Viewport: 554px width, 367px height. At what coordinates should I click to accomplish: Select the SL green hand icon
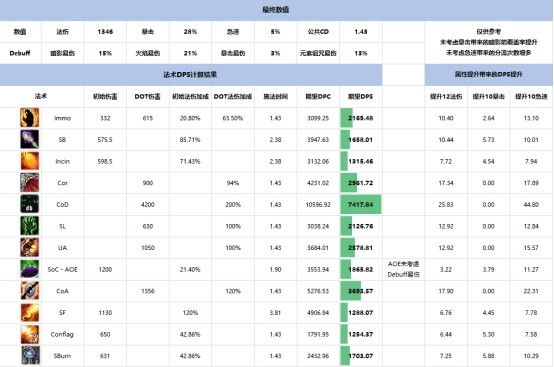[x=30, y=226]
